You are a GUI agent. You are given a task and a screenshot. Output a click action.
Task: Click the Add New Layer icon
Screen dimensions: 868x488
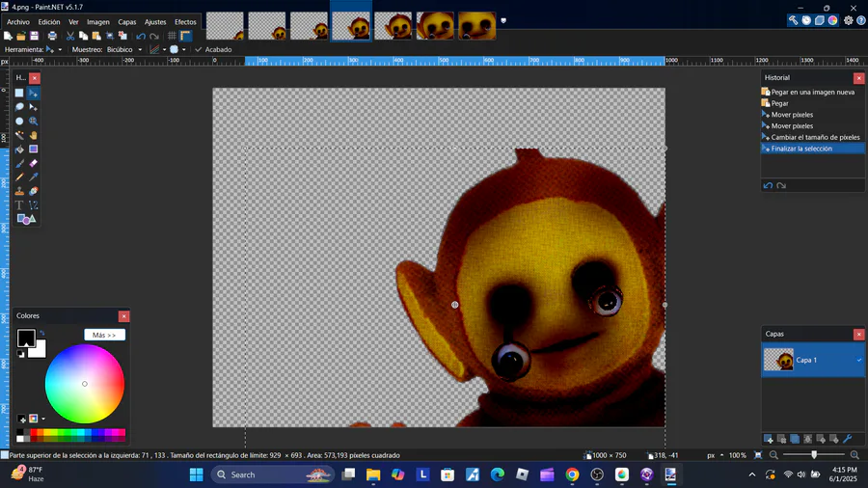coord(769,440)
